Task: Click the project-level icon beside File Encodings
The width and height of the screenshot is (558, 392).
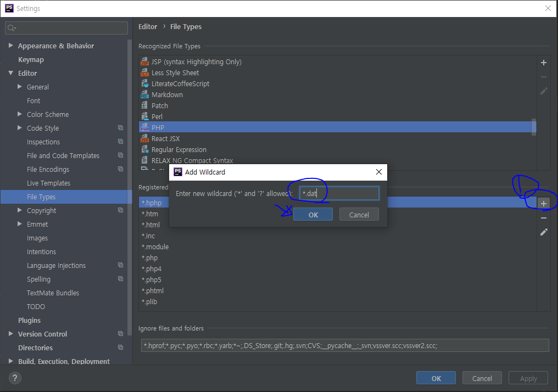Action: (x=121, y=169)
